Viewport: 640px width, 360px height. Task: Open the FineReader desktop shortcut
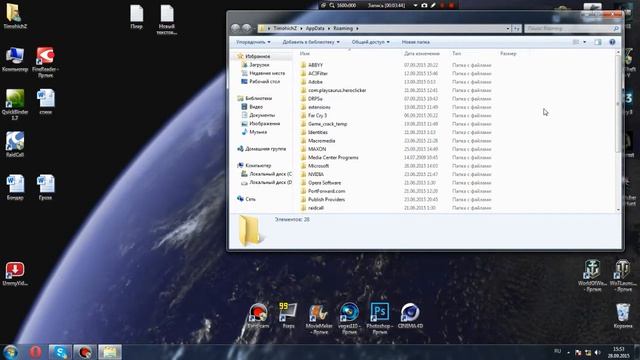(45, 62)
